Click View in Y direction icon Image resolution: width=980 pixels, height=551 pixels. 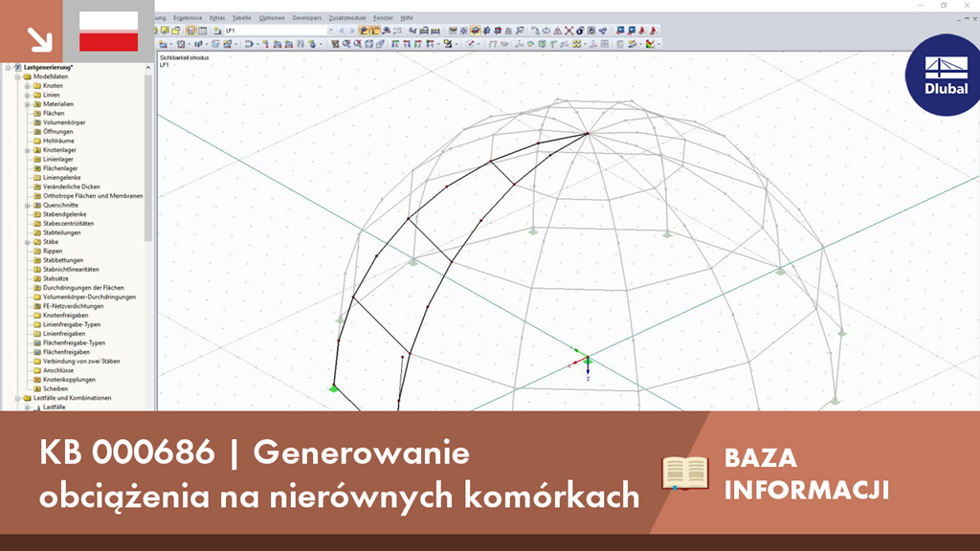click(407, 44)
